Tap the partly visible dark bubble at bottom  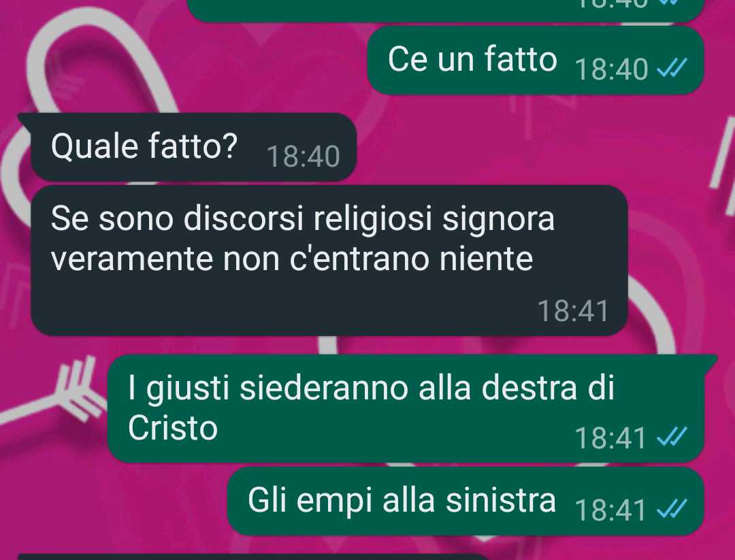click(253, 557)
